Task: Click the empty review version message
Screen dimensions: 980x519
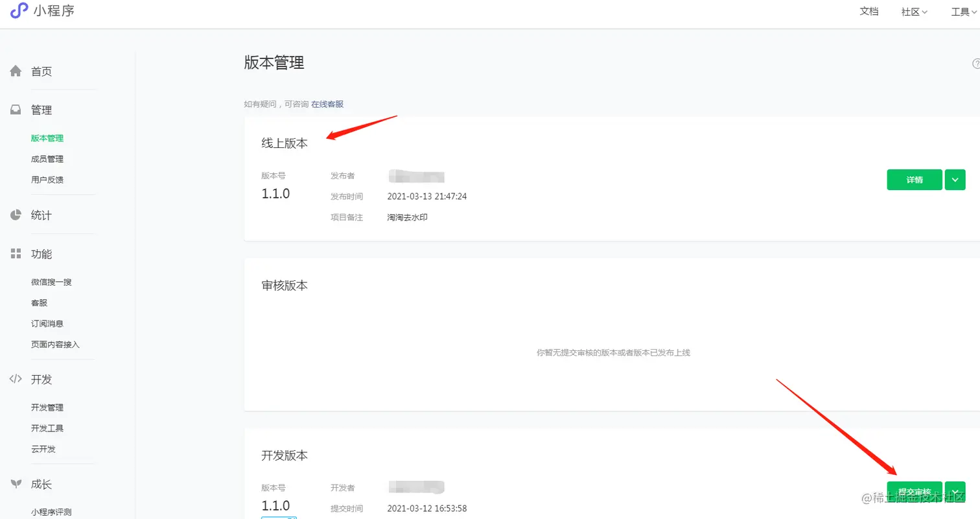Action: (614, 353)
